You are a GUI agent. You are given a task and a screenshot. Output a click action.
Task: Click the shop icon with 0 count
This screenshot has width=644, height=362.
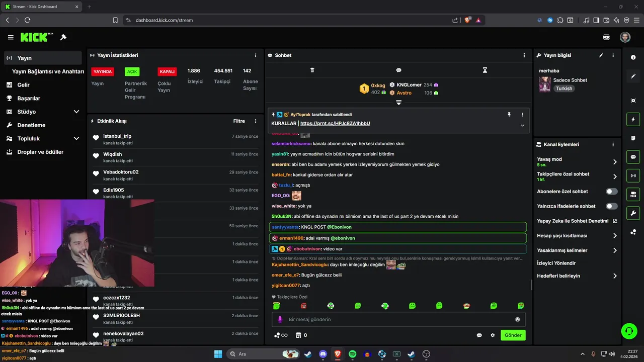[x=301, y=335]
